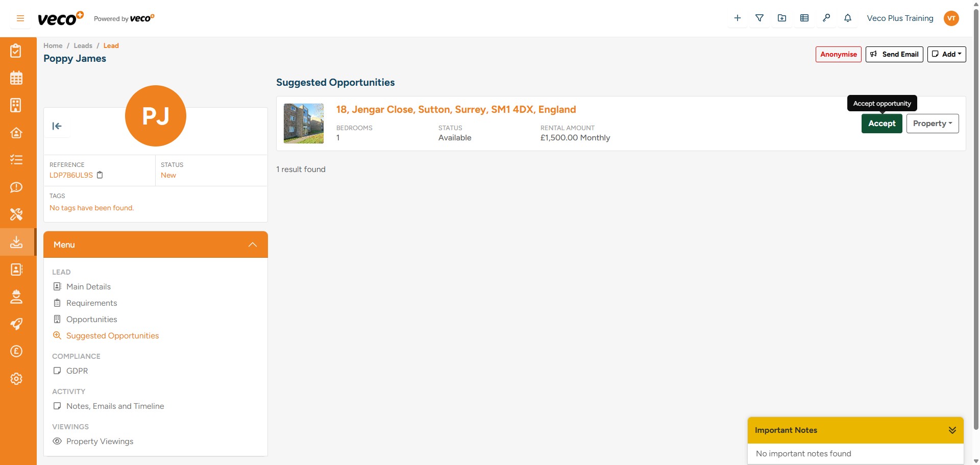Click the pound sterling finance icon
This screenshot has width=980, height=465.
coord(16,351)
